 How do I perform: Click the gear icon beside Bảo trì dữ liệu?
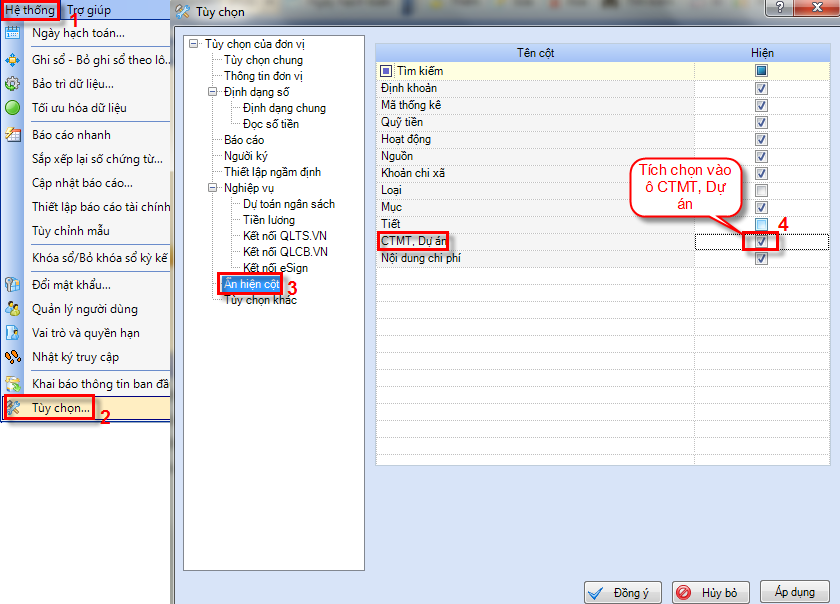(12, 84)
